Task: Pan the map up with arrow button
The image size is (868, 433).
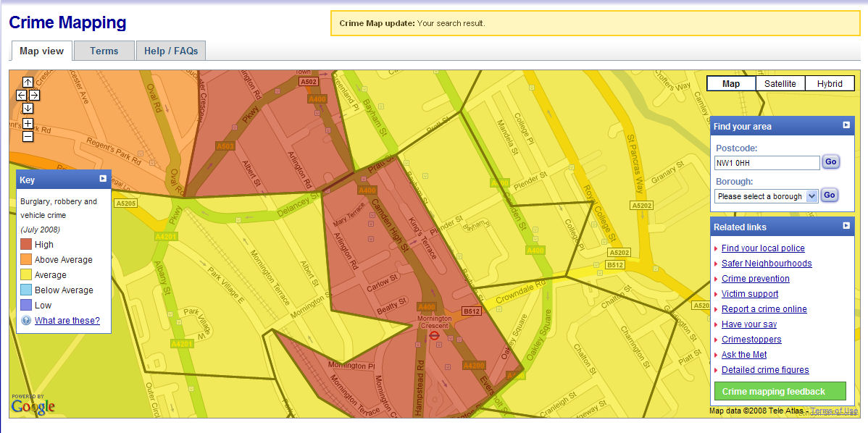Action: (x=28, y=83)
